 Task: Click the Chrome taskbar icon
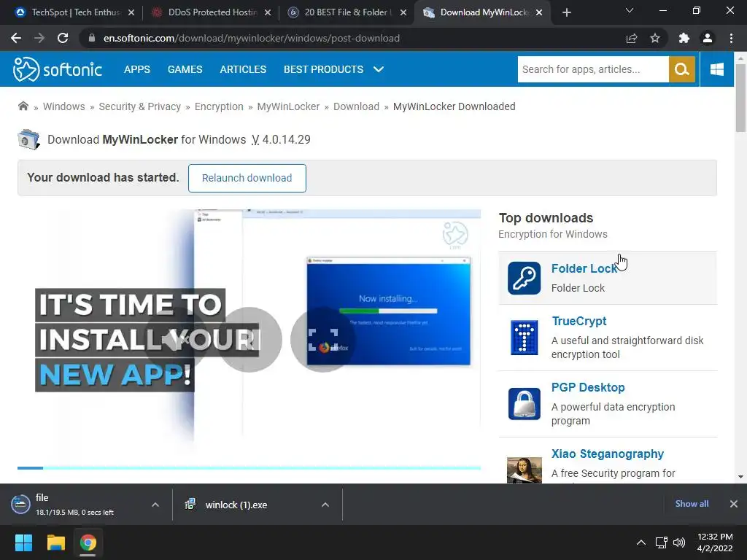(88, 542)
